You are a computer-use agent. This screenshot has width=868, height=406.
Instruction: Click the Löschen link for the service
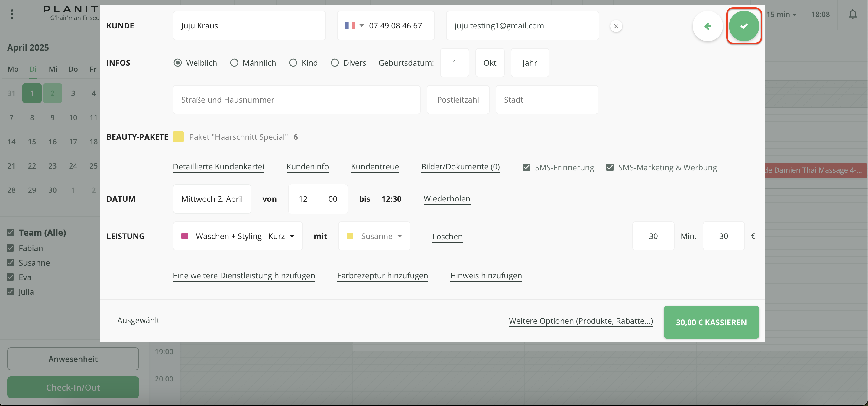[x=447, y=236]
